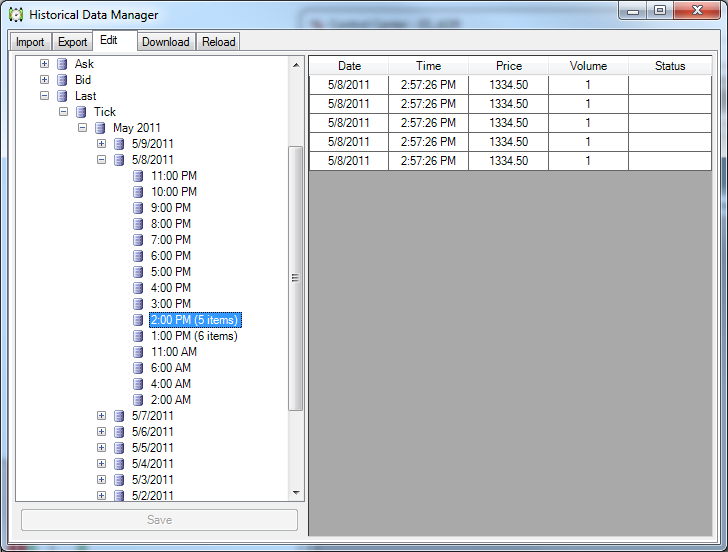728x552 pixels.
Task: Click the database icon beside 6:00 PM
Action: (138, 256)
